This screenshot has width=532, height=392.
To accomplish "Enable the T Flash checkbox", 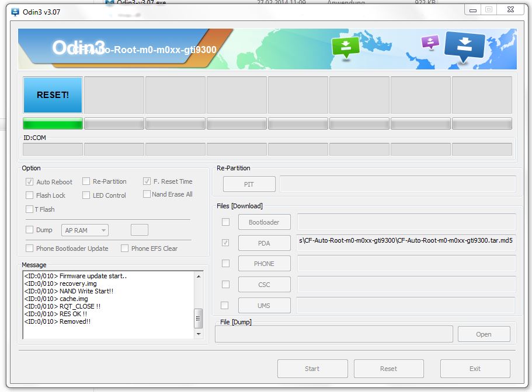I will [30, 209].
